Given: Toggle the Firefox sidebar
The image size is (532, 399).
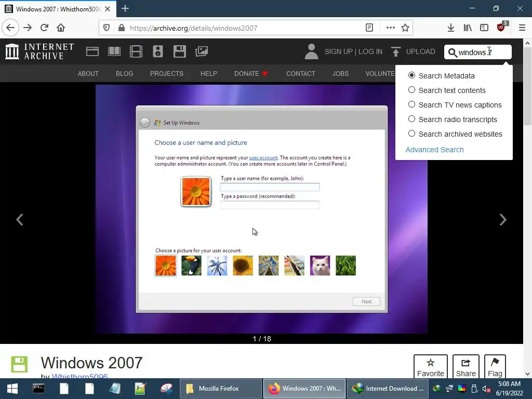Looking at the screenshot, I should 484,28.
